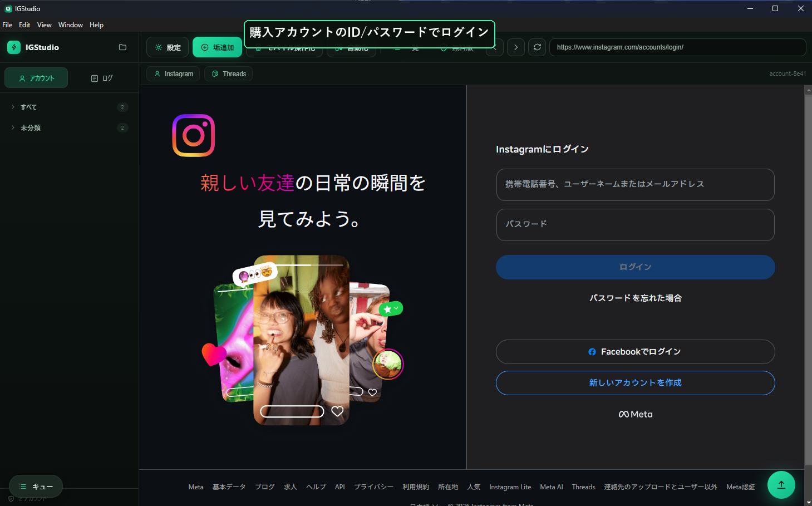
Task: Focus the phone, username or email field
Action: [635, 185]
